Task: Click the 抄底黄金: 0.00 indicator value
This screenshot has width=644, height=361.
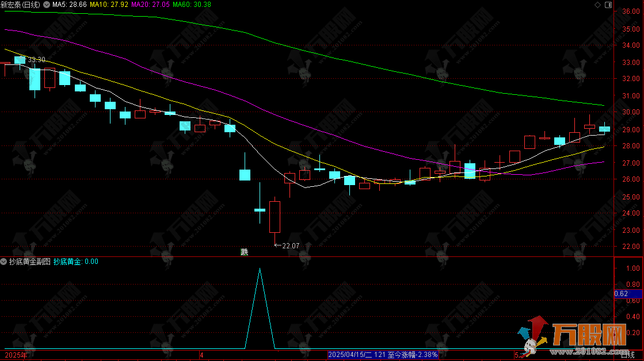Action: tap(75, 262)
